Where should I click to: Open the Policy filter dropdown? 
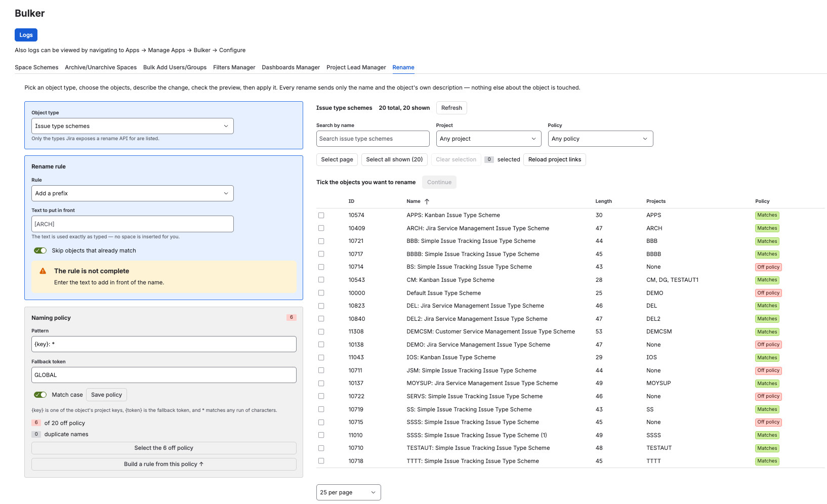tap(601, 139)
